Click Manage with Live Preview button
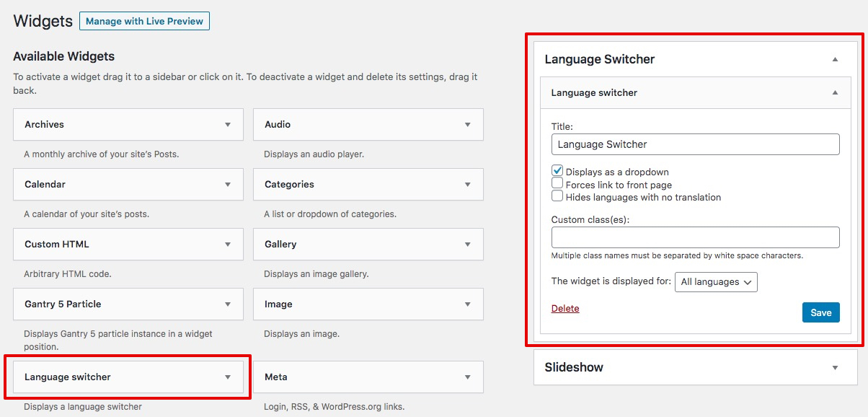The height and width of the screenshot is (417, 868). (x=144, y=22)
